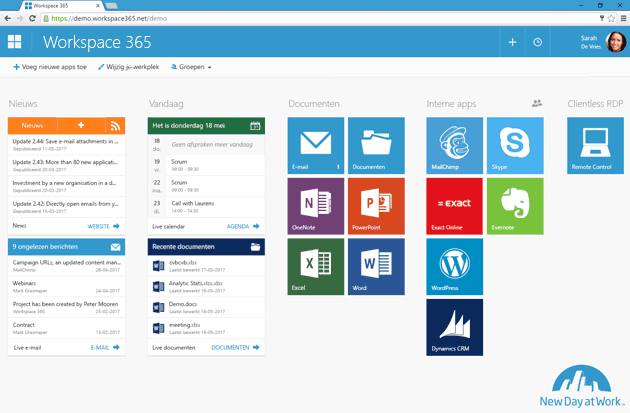This screenshot has height=413, width=630.
Task: Follow the AGENDA link
Action: [243, 227]
